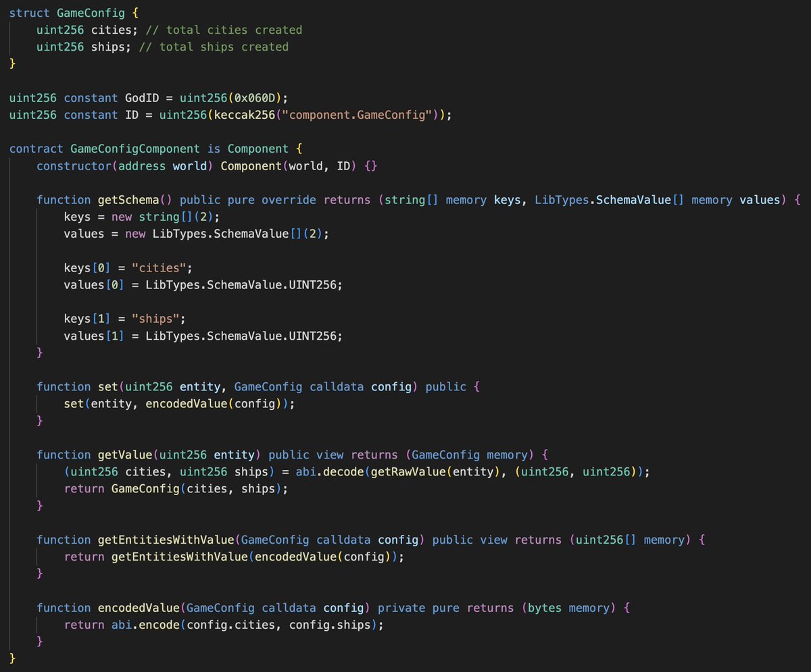Image resolution: width=811 pixels, height=672 pixels.
Task: Click the 'constructor' keyword
Action: click(x=74, y=166)
